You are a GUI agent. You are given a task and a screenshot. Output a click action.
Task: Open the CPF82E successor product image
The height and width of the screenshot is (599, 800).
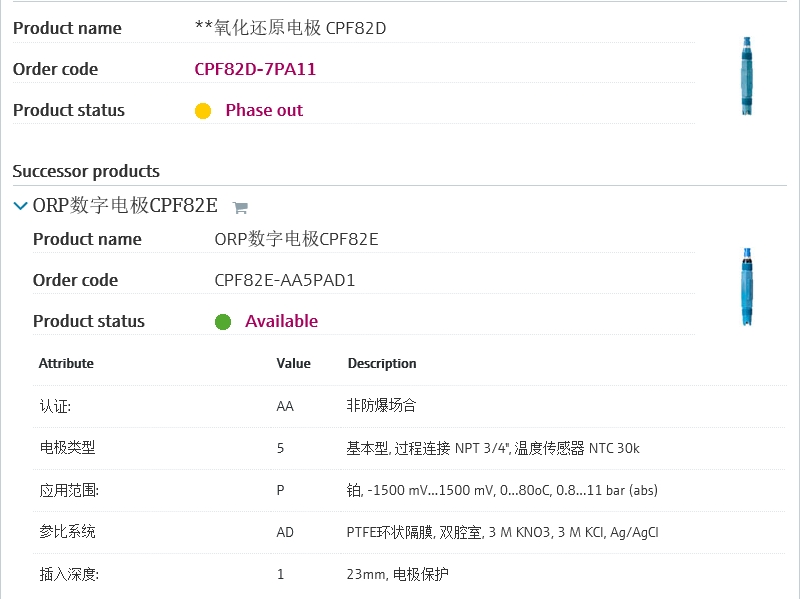746,288
